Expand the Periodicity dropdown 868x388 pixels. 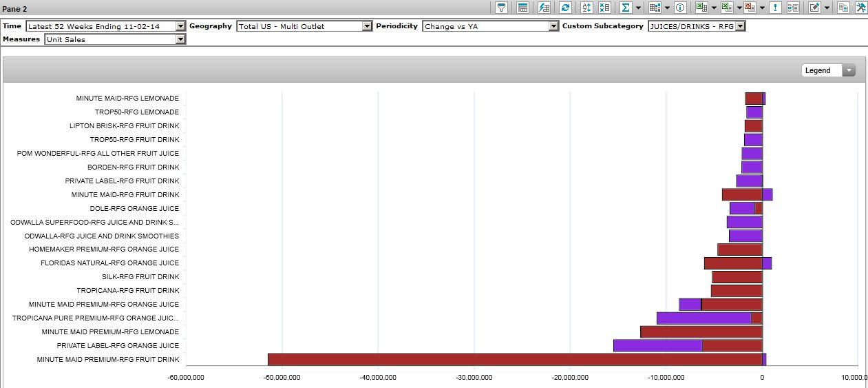[553, 26]
